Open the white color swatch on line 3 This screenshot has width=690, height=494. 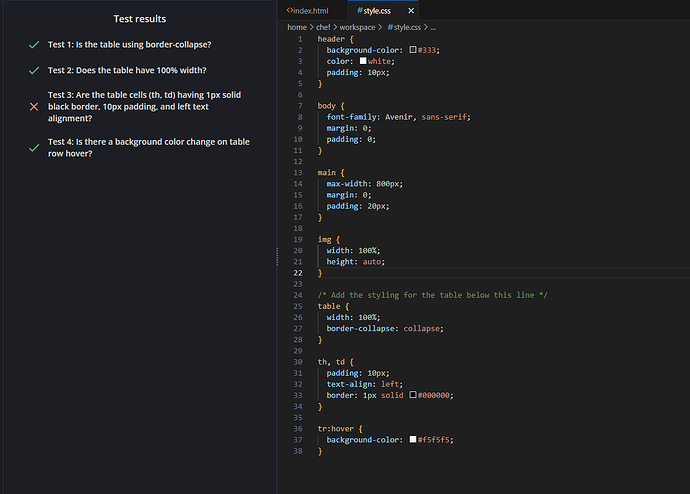363,61
